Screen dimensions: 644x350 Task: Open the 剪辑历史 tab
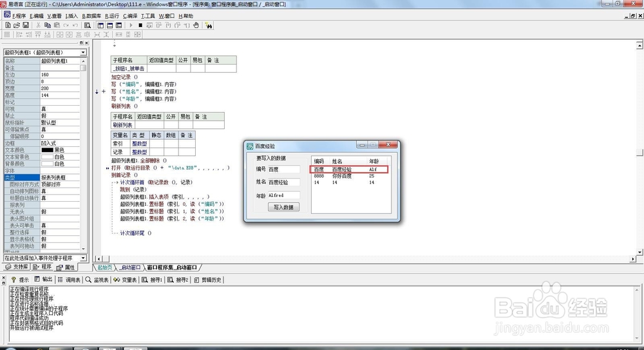pos(207,280)
